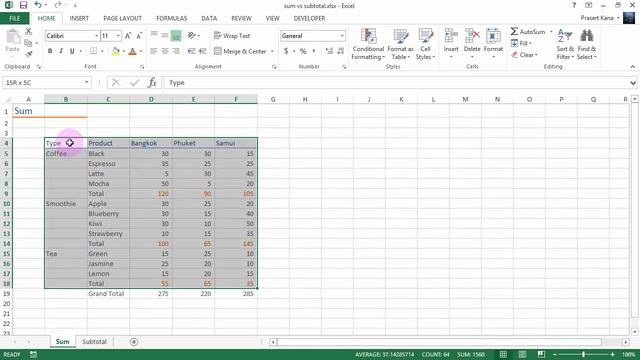The width and height of the screenshot is (640, 360).
Task: Toggle Bold formatting
Action: click(x=50, y=51)
